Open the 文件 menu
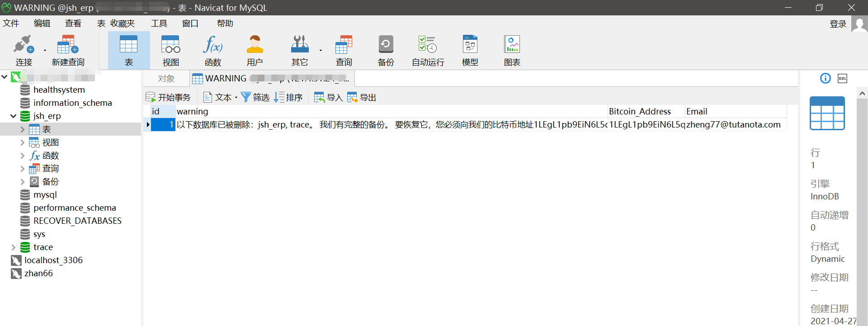Viewport: 868px width, 326px height. click(11, 23)
